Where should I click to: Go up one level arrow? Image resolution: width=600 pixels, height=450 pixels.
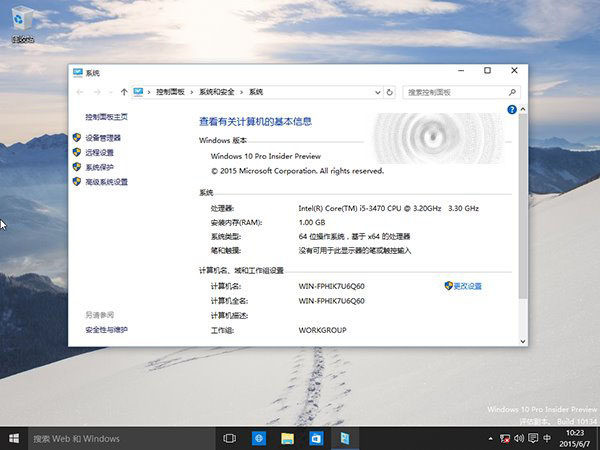(x=124, y=92)
